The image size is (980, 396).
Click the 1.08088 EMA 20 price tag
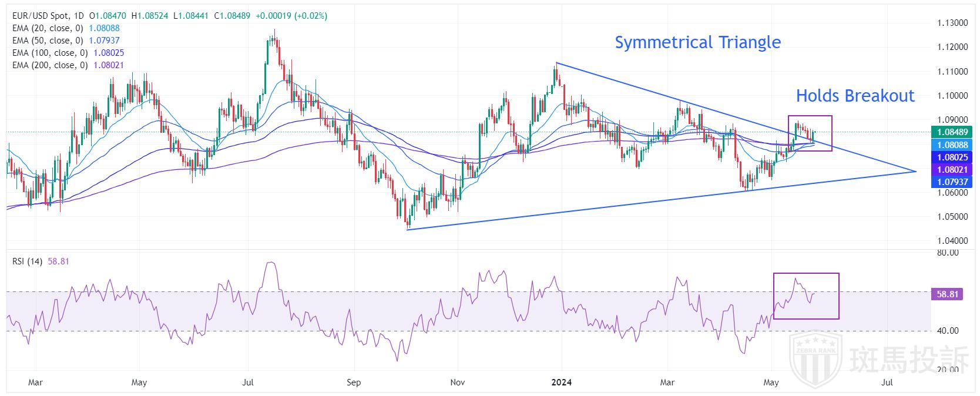point(951,145)
